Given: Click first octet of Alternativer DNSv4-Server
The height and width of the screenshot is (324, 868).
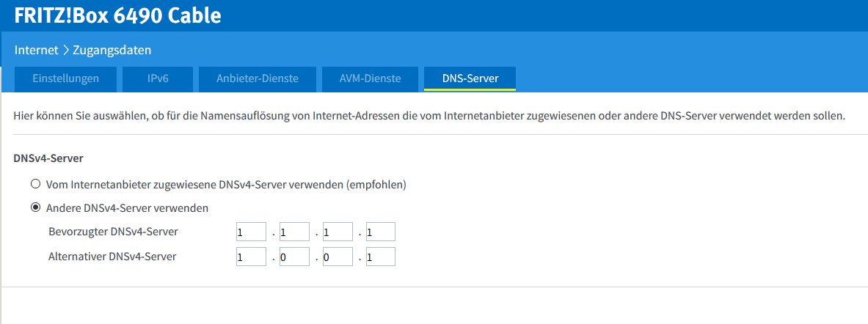Looking at the screenshot, I should (250, 257).
